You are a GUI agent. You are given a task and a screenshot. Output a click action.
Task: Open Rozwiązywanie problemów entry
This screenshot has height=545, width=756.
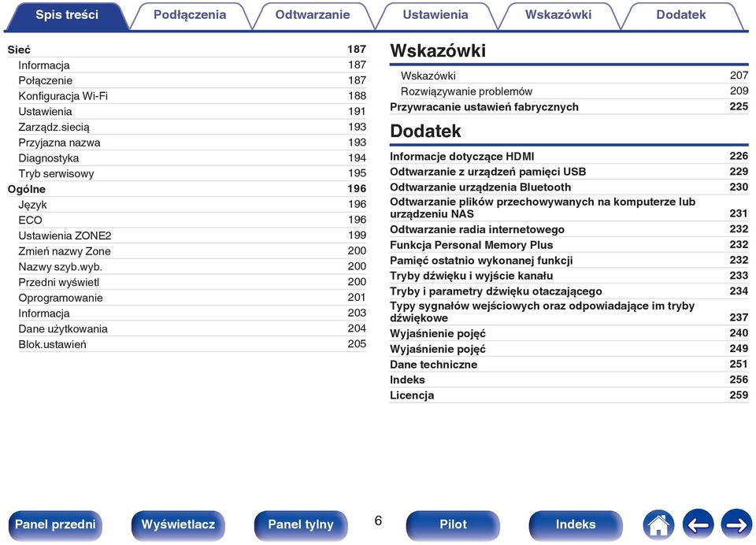574,91
